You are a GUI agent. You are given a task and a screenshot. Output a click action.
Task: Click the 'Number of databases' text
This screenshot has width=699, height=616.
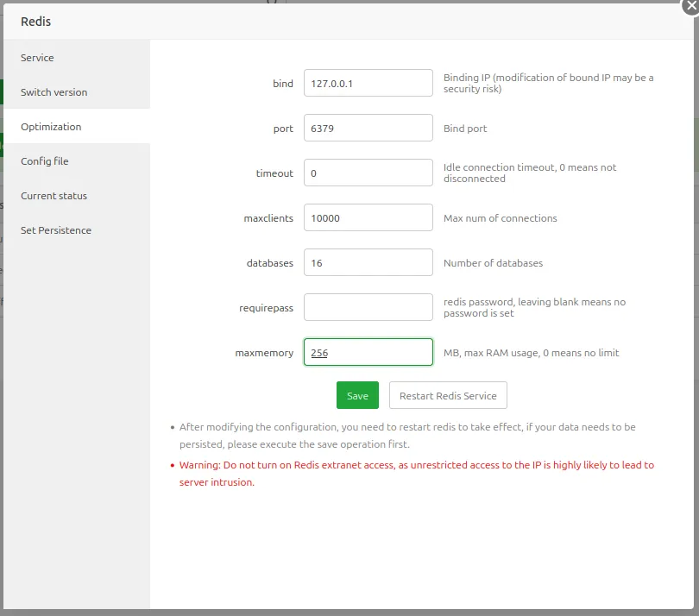coord(493,263)
